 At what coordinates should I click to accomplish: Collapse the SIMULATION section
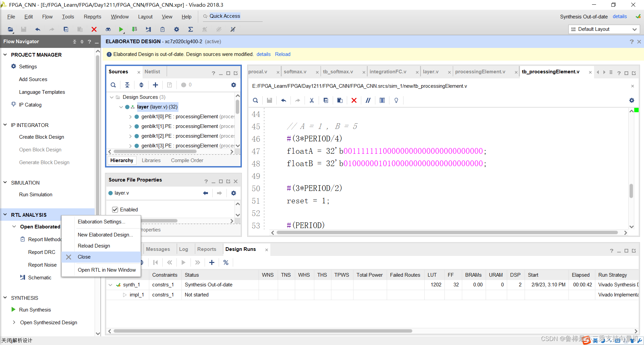click(5, 183)
